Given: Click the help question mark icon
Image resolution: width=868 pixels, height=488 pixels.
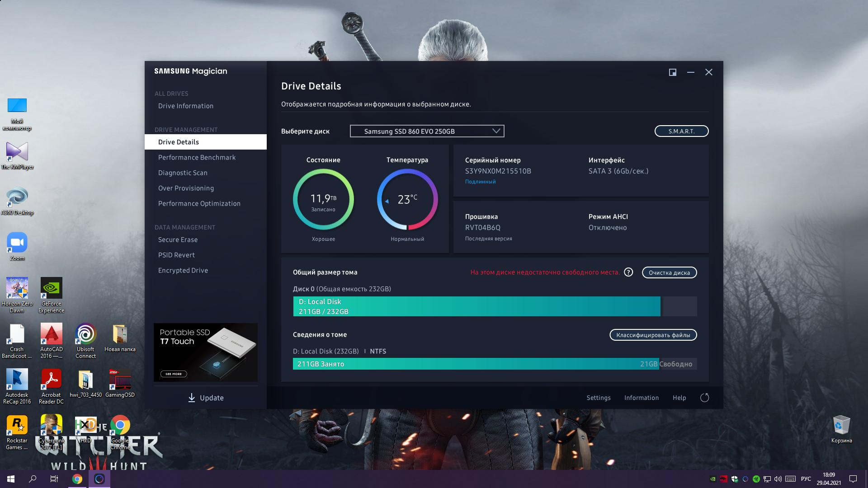Looking at the screenshot, I should tap(628, 272).
